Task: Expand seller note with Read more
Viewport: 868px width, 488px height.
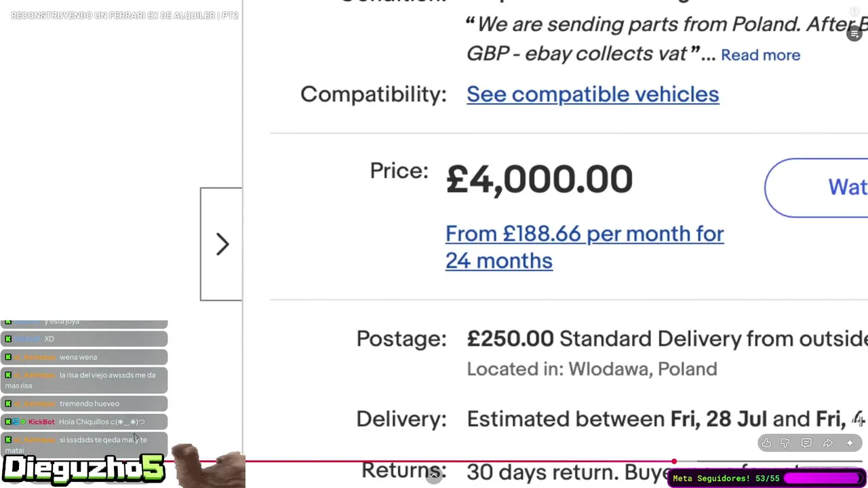Action: click(760, 55)
